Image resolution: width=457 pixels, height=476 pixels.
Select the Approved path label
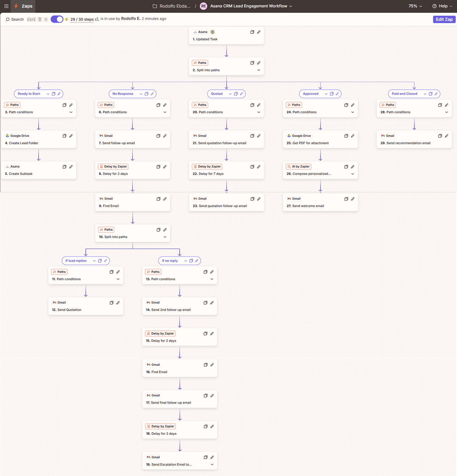(311, 94)
